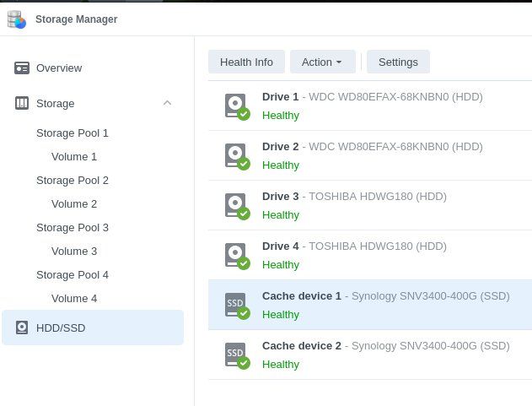
Task: Click Healthy status under Cache device 2
Action: coord(281,365)
